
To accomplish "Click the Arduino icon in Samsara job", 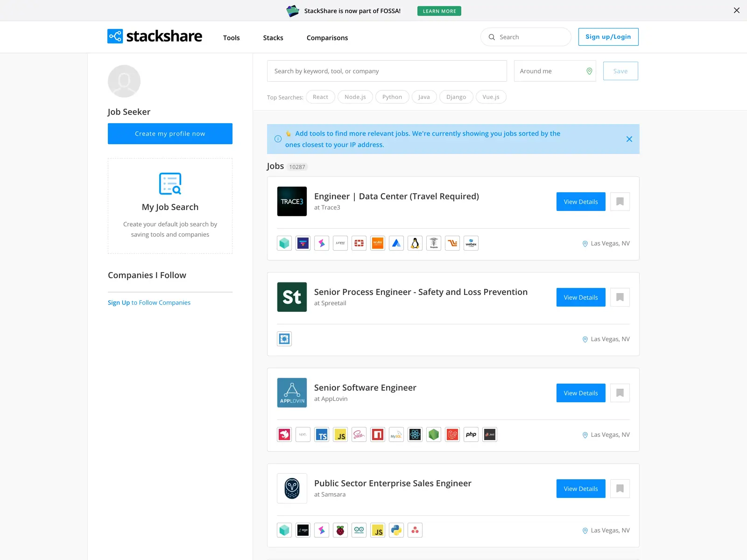I will pyautogui.click(x=359, y=530).
